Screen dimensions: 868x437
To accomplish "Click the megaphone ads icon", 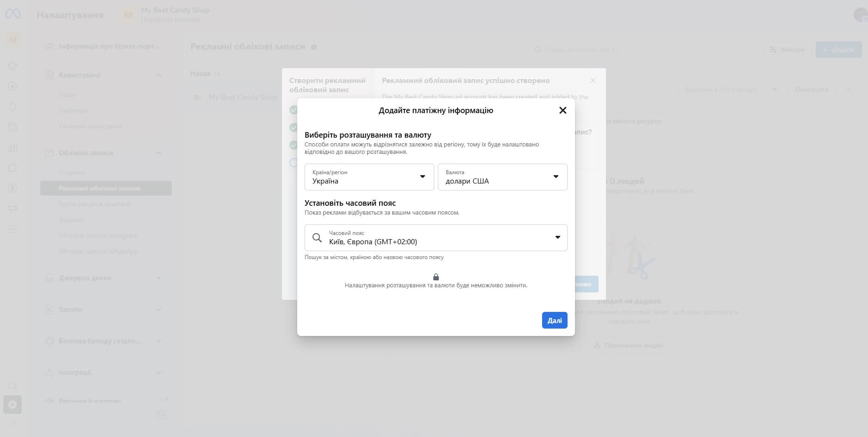I will (x=12, y=209).
